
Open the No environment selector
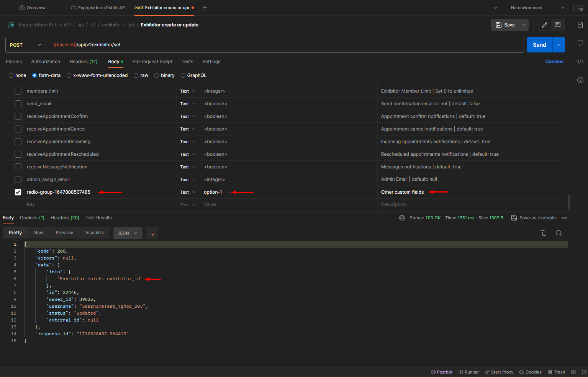pyautogui.click(x=537, y=8)
